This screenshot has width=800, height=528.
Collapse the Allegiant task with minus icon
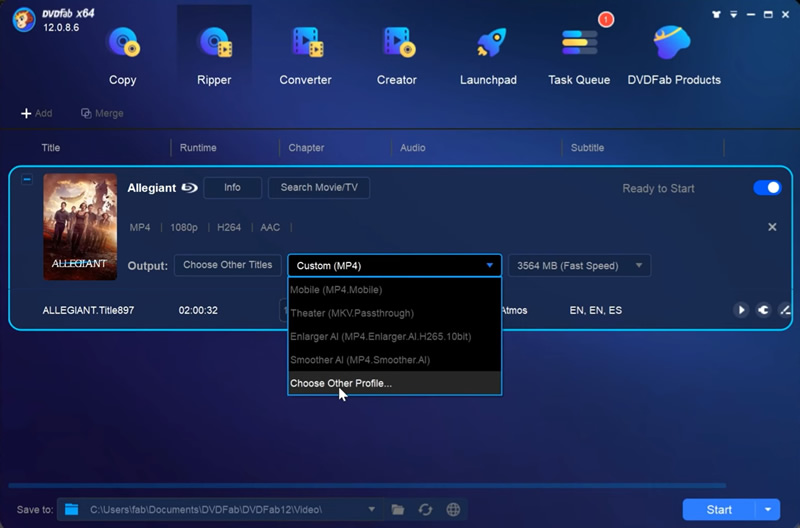pos(27,180)
